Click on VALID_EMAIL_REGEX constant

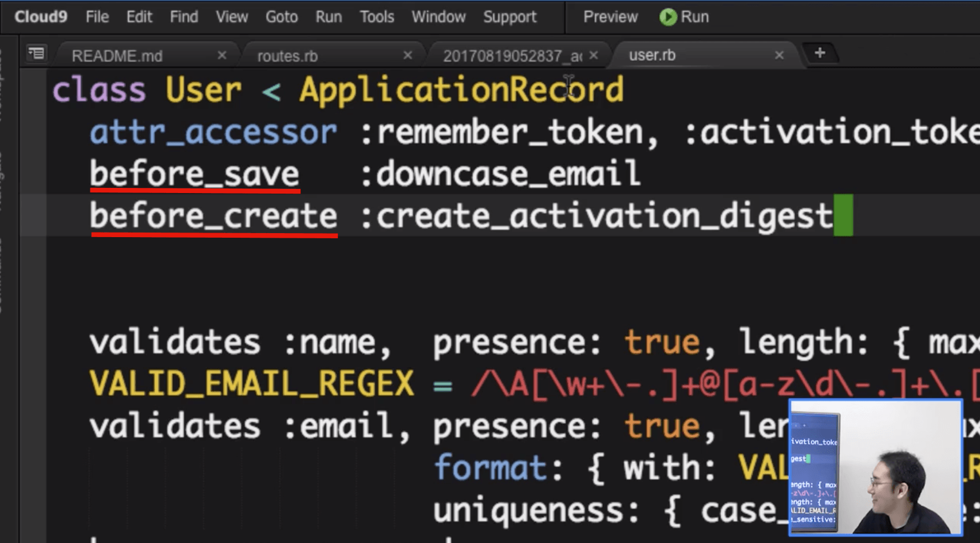coord(252,384)
